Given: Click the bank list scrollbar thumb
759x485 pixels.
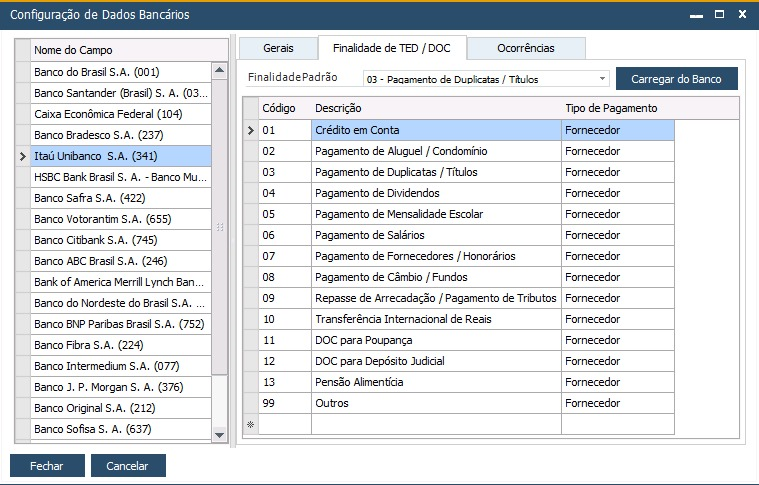Looking at the screenshot, I should click(x=220, y=227).
